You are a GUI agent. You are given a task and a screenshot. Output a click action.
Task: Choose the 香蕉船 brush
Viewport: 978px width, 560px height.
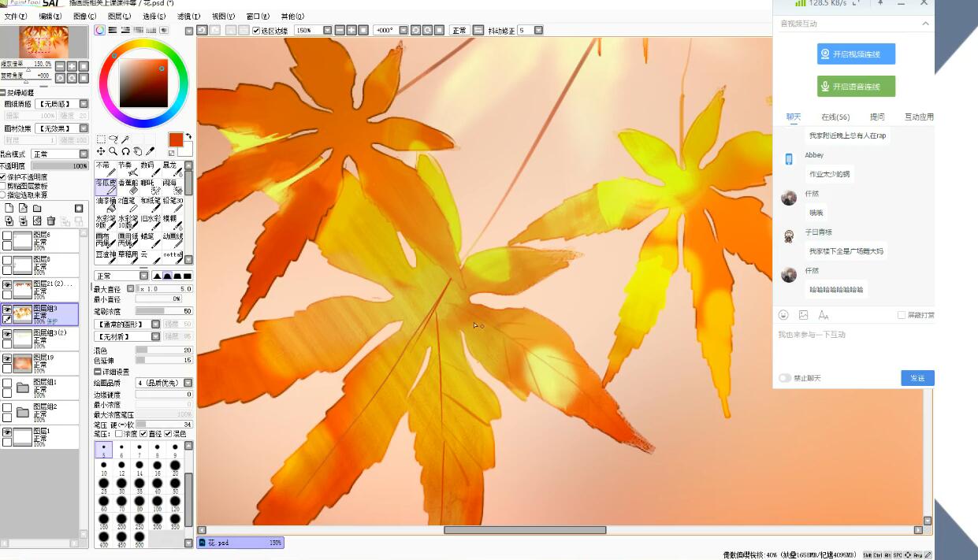click(x=128, y=186)
